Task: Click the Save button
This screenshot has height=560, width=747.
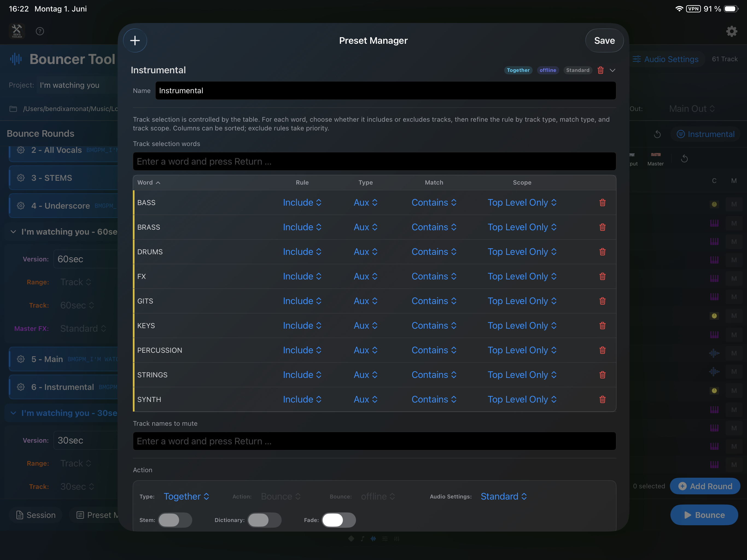Action: [604, 40]
